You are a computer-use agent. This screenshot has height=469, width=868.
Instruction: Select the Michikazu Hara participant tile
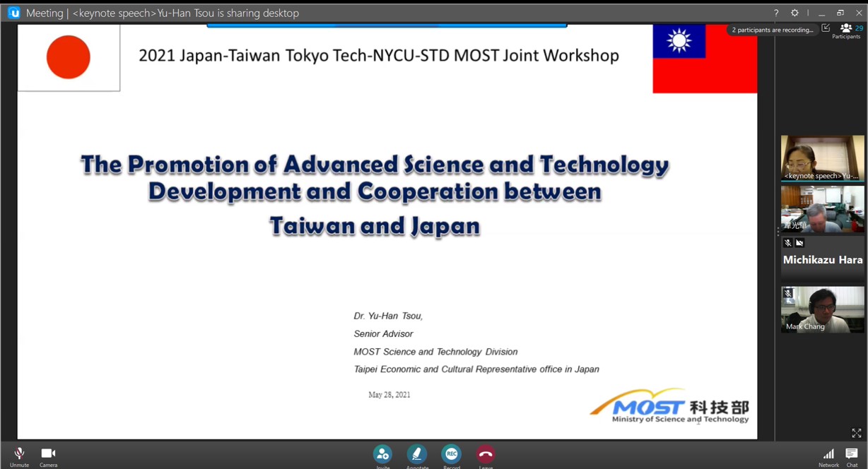(822, 259)
